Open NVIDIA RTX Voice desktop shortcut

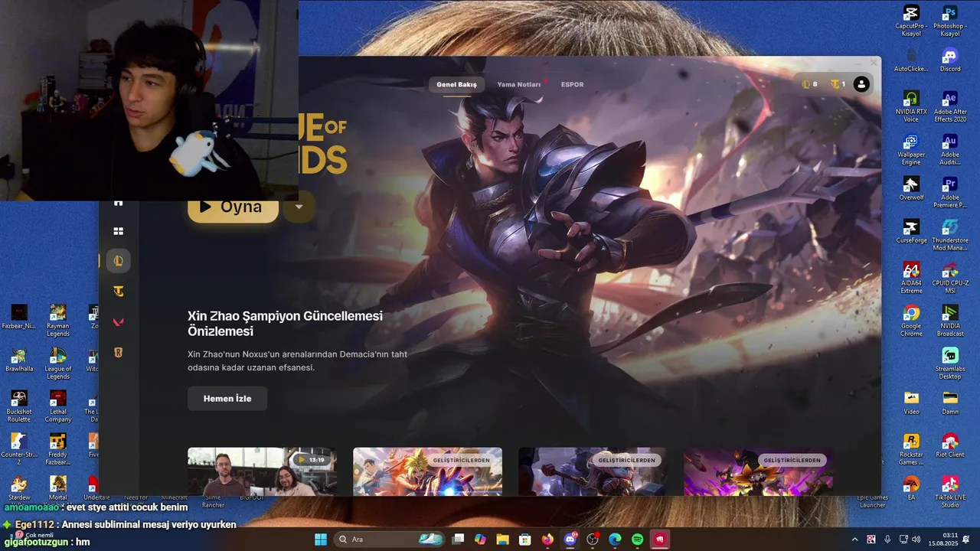(911, 106)
